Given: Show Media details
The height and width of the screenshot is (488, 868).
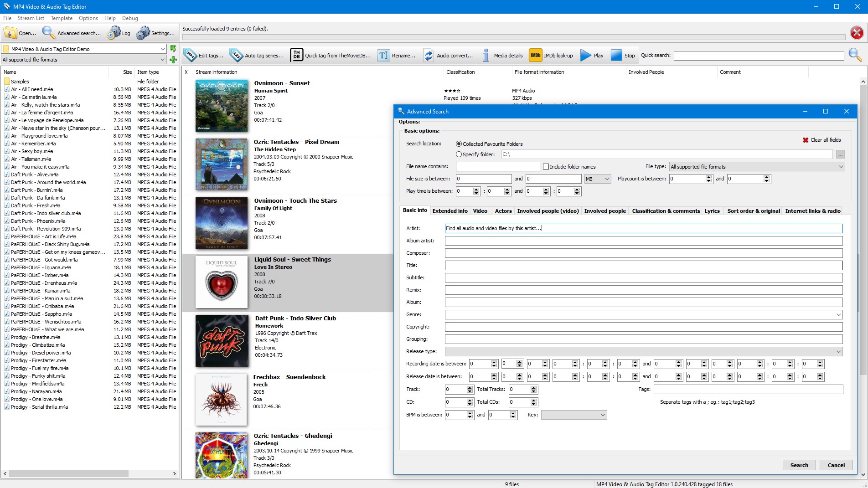Looking at the screenshot, I should tap(501, 56).
